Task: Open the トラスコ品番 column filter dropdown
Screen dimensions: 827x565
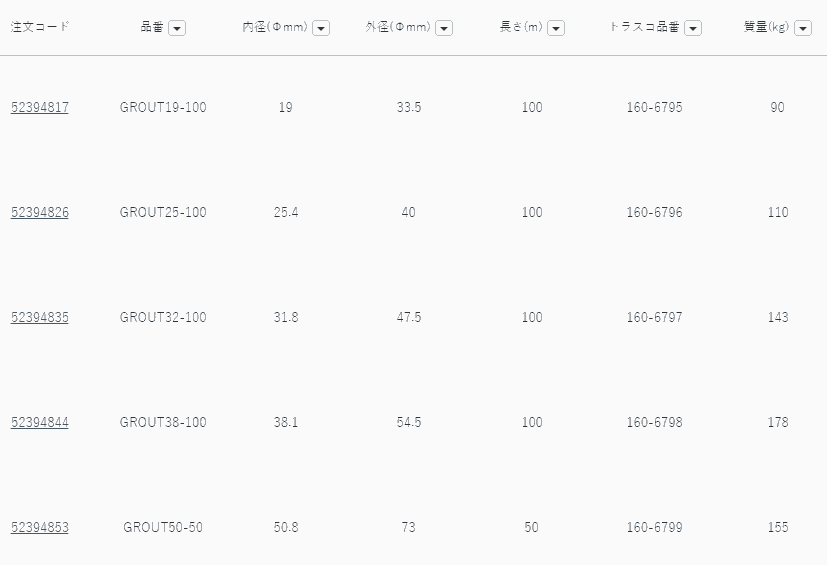Action: click(693, 28)
